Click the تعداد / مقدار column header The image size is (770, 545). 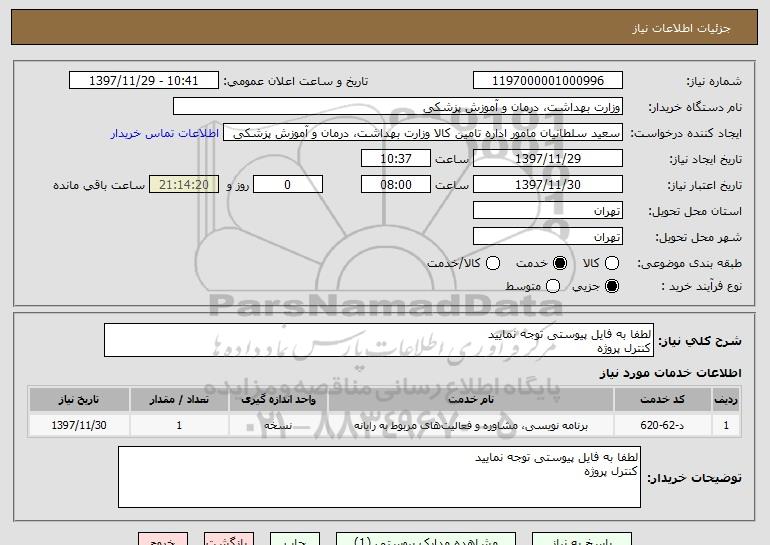(179, 400)
